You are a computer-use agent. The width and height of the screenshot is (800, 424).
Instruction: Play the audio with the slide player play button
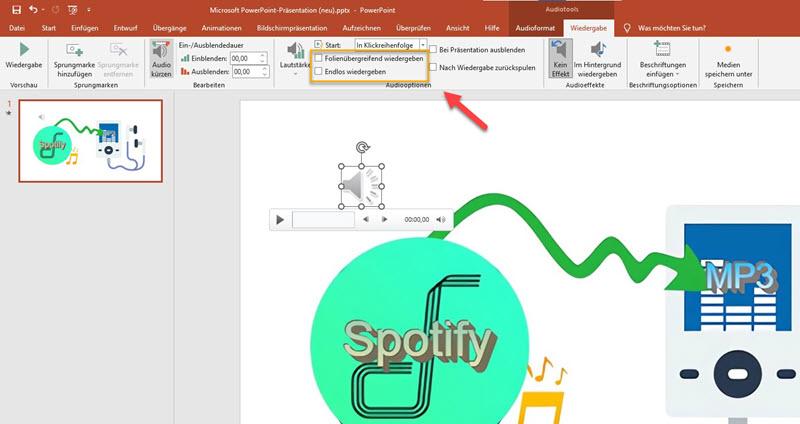(x=280, y=220)
